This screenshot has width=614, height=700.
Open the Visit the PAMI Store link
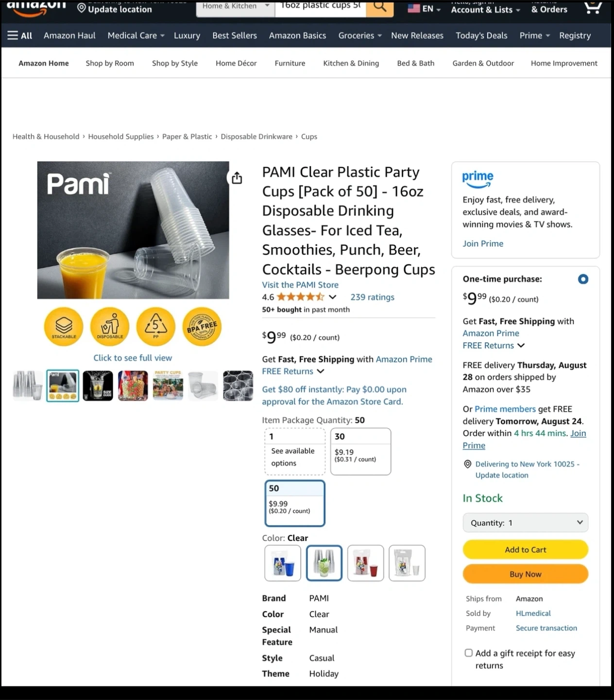point(300,285)
